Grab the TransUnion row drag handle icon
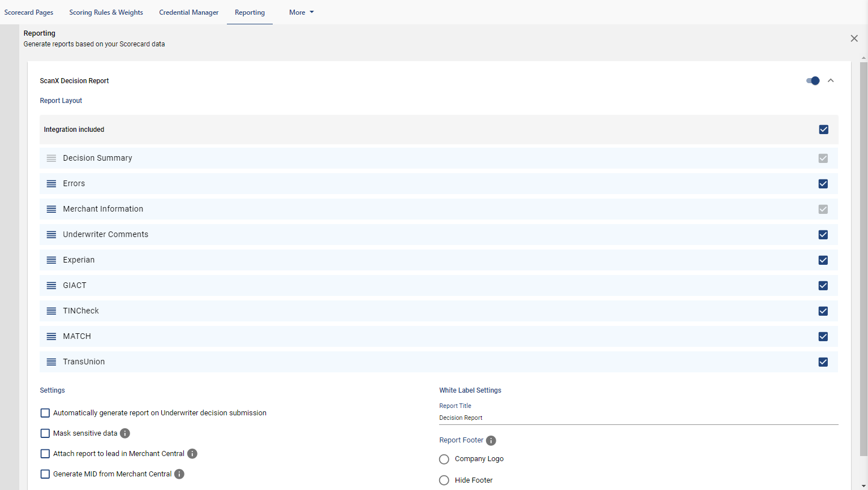868x490 pixels. tap(51, 362)
